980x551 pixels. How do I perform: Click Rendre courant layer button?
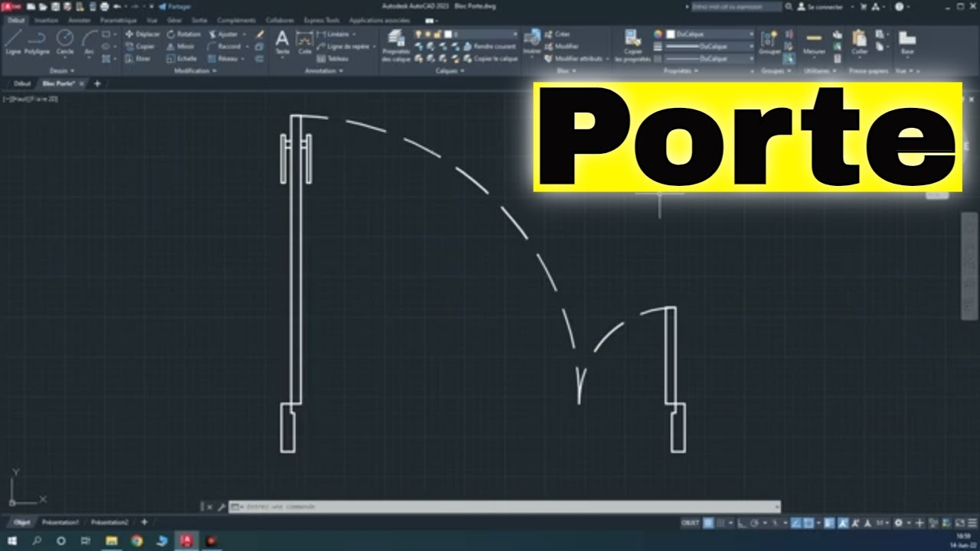pos(490,46)
